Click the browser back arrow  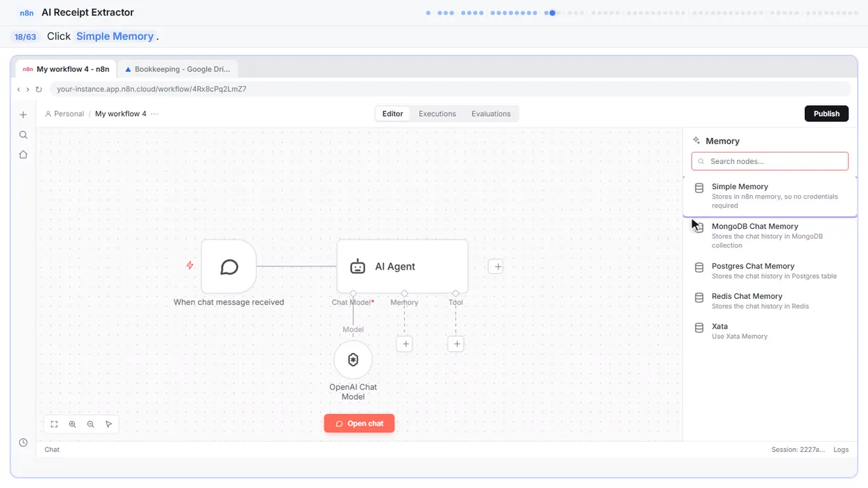pos(18,89)
